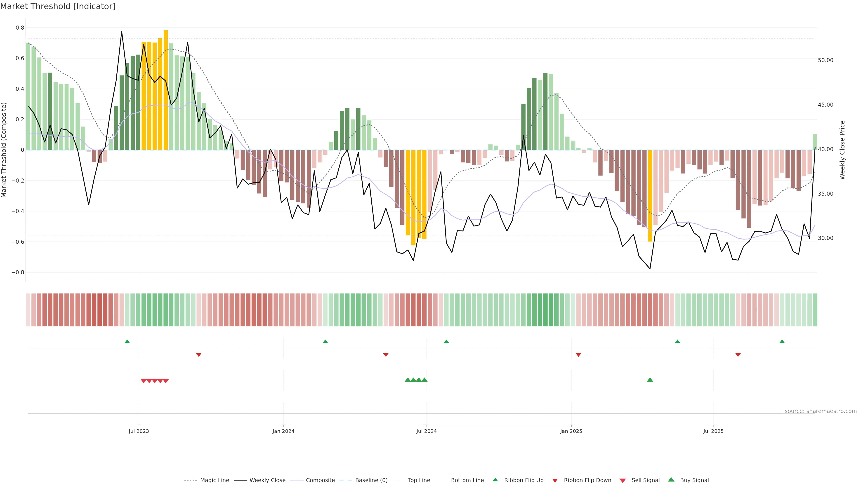The width and height of the screenshot is (868, 488).
Task: Select the Bottom Line legend entry
Action: pyautogui.click(x=467, y=480)
